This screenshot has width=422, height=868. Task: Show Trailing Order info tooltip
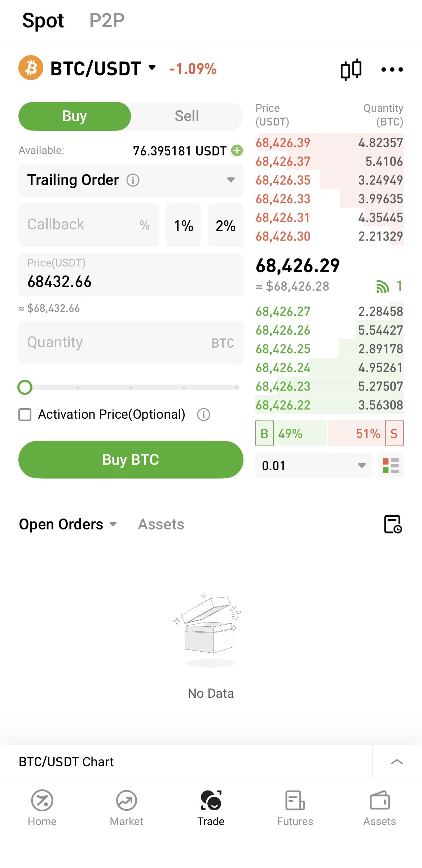[x=133, y=180]
